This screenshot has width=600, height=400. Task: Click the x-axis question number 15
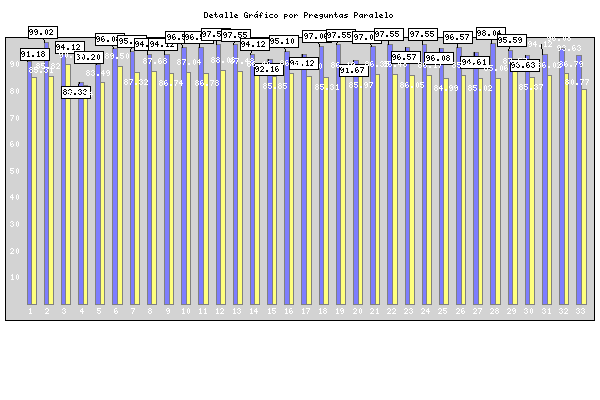272,311
